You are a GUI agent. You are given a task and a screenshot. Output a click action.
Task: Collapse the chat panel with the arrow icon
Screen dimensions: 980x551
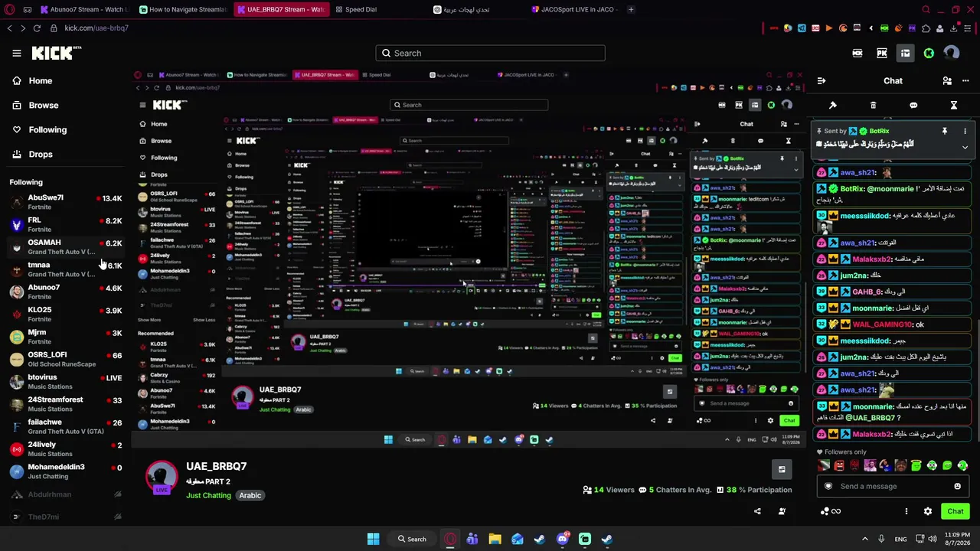click(821, 81)
